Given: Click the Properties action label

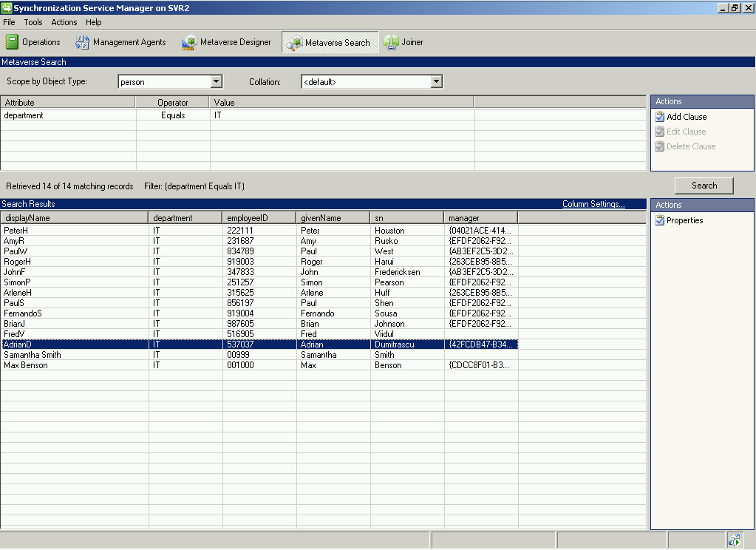Looking at the screenshot, I should point(684,220).
